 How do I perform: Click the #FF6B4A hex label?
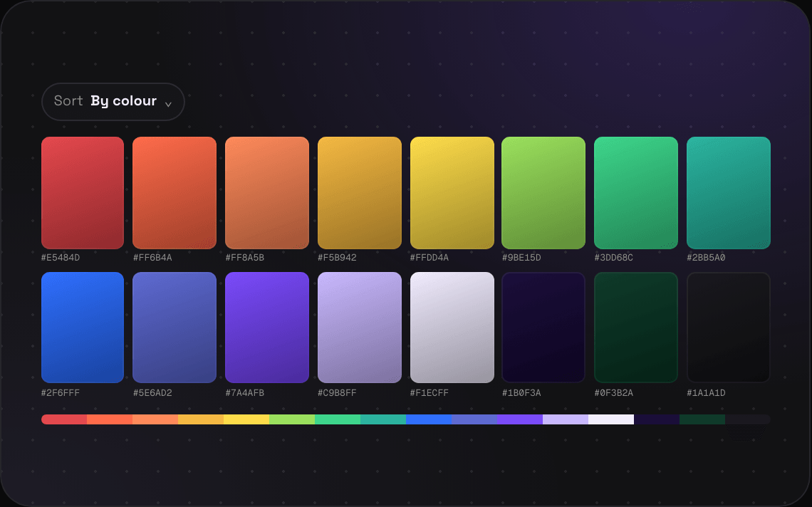pyautogui.click(x=152, y=257)
